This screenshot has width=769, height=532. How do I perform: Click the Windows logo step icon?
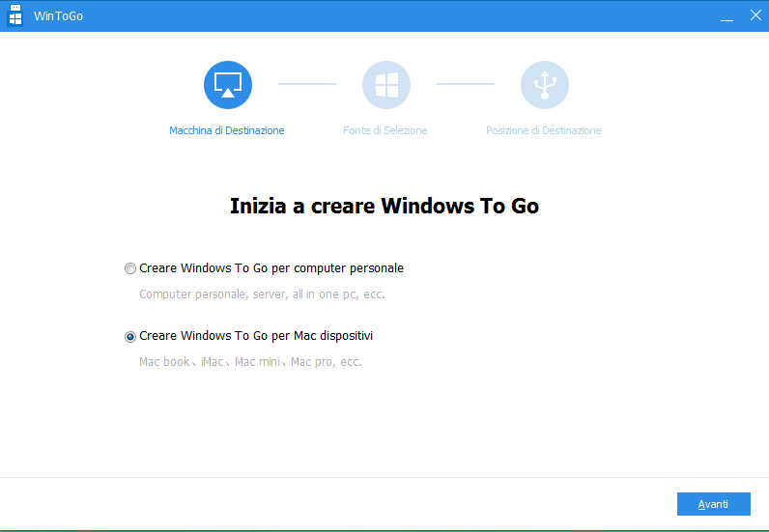[386, 85]
